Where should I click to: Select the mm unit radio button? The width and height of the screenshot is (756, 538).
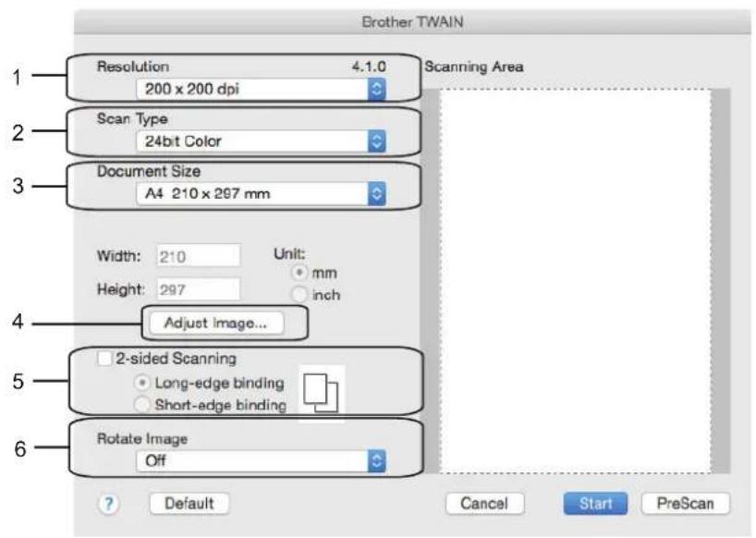coord(299,273)
